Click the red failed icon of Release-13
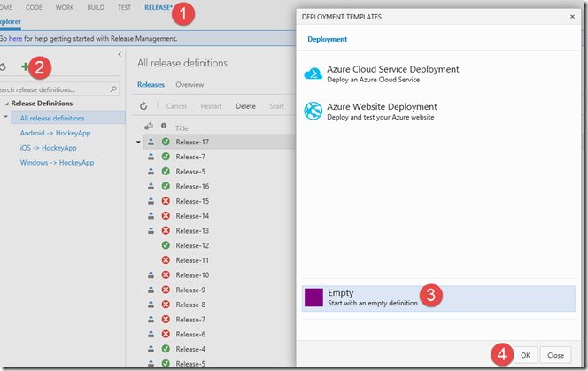588x371 pixels. (x=166, y=230)
